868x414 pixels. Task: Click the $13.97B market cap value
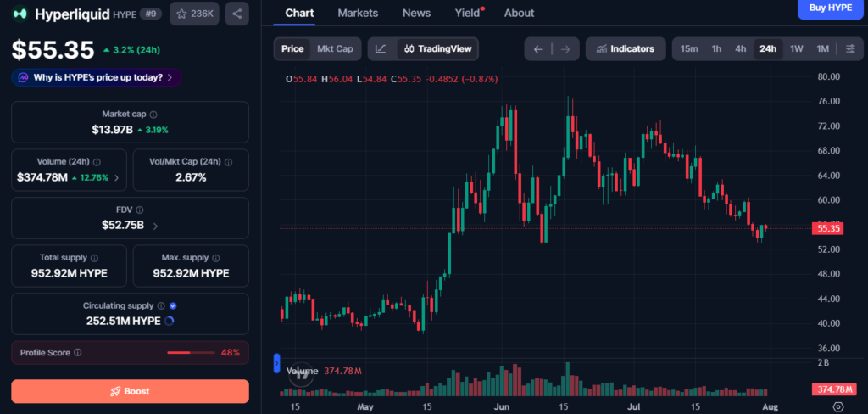tap(113, 131)
